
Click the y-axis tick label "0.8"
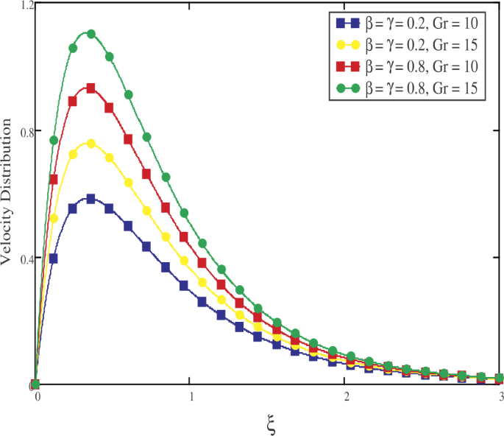[x=27, y=133]
